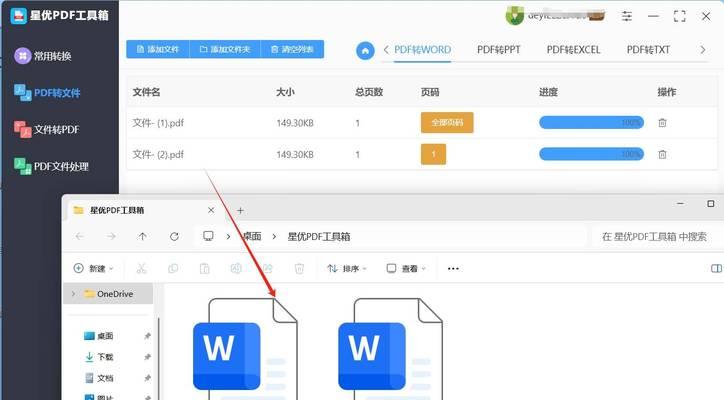Viewport: 724px width, 400px height.
Task: Select Explorer tab 星优PDF工具箱
Action: pyautogui.click(x=145, y=210)
